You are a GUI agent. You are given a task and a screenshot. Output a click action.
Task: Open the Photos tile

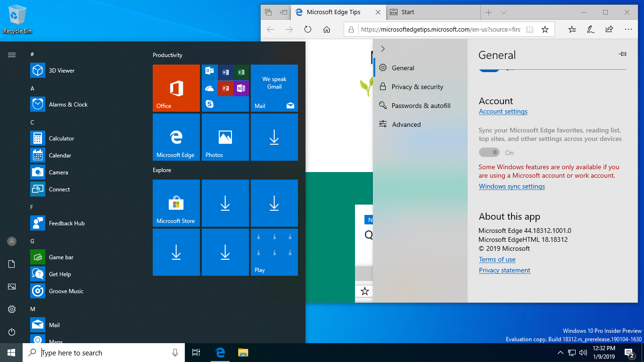point(225,137)
